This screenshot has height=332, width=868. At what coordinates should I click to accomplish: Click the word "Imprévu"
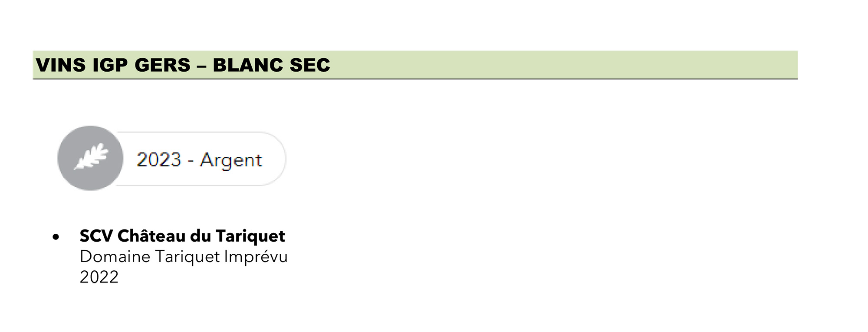[256, 257]
